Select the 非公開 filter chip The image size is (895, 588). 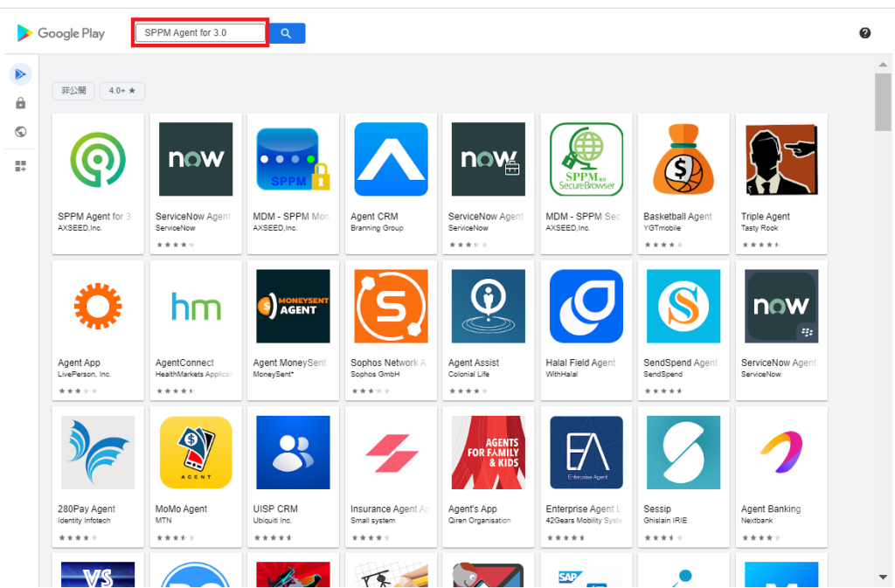73,91
